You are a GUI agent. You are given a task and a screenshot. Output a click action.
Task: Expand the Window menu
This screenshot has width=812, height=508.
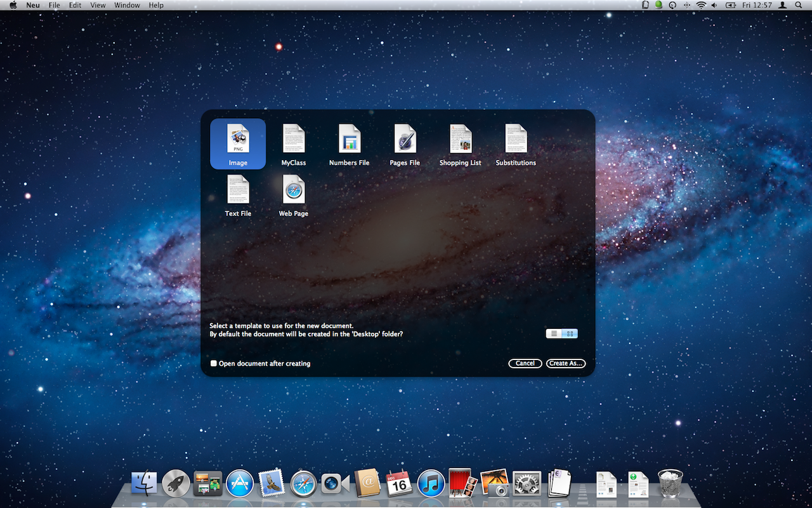[x=127, y=5]
